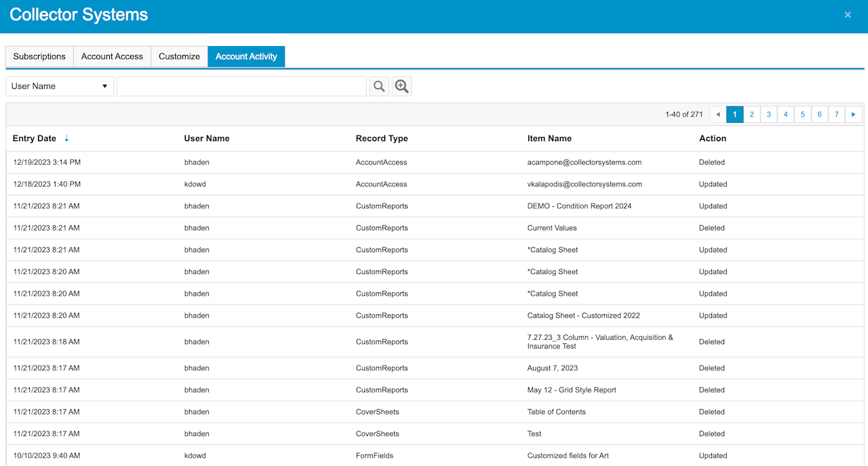The width and height of the screenshot is (868, 466).
Task: Navigate to page 7 of results
Action: pos(836,115)
